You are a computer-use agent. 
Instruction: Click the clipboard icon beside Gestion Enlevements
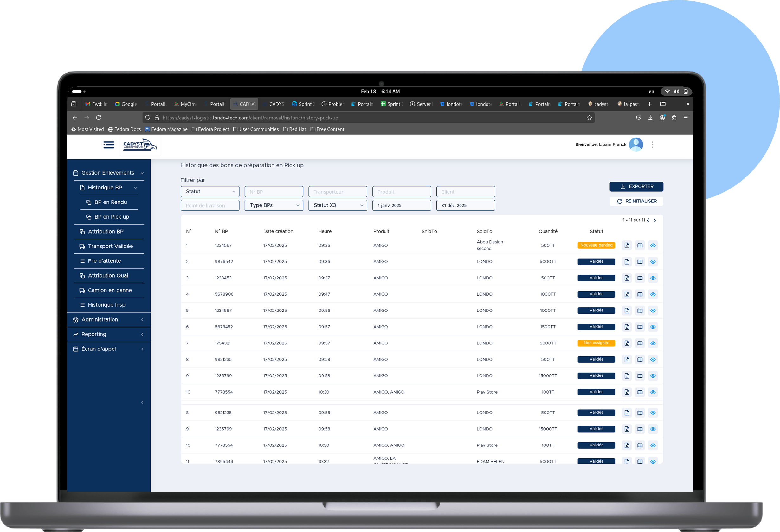tap(75, 172)
